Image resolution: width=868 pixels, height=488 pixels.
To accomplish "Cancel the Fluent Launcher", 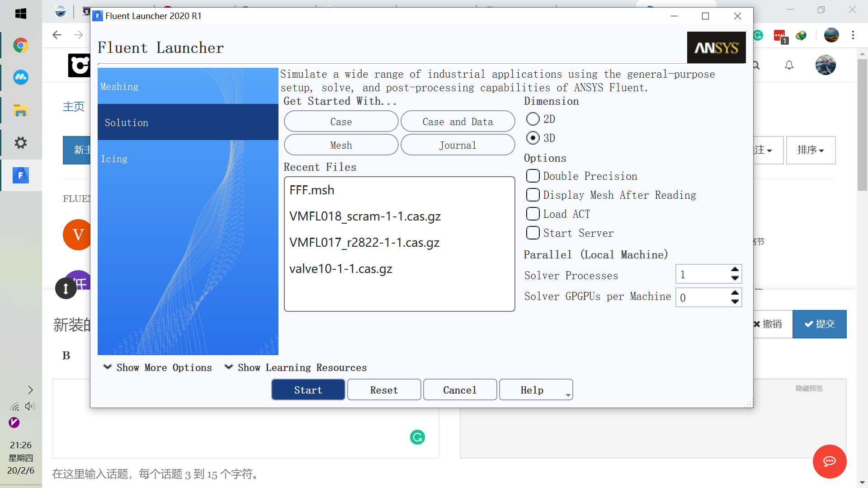I will tap(460, 390).
